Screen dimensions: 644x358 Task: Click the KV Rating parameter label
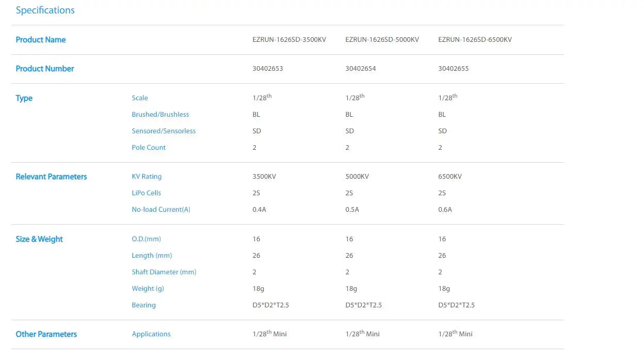pos(147,177)
